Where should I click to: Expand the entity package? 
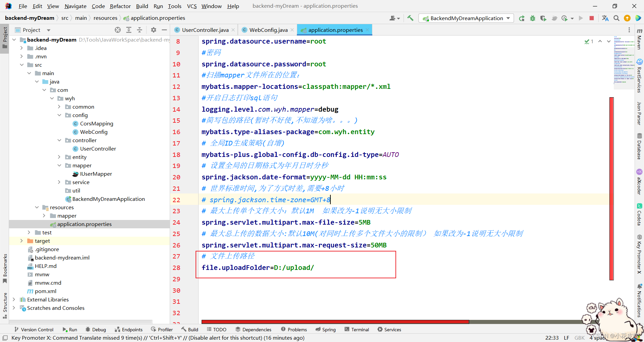59,157
